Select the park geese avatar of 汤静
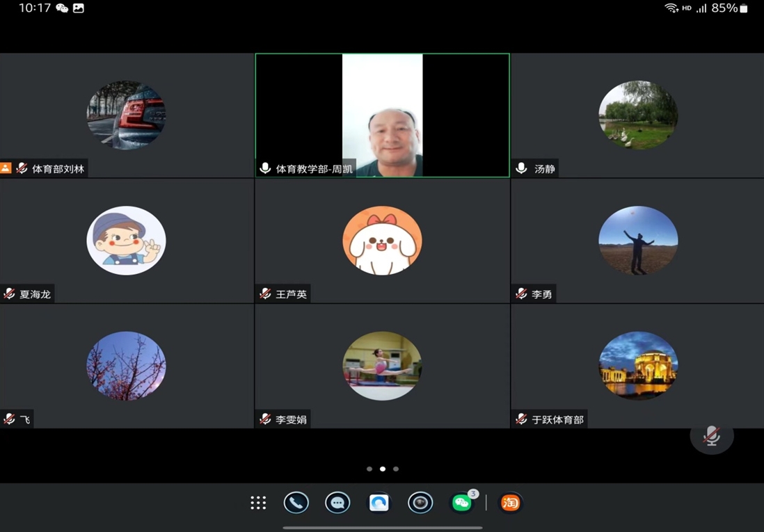Screen dimensions: 764x532 click(638, 115)
